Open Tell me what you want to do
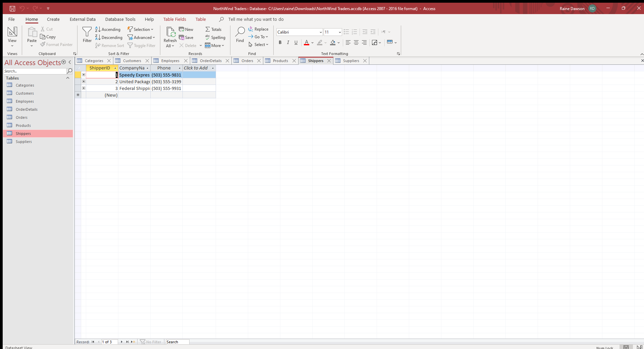Viewport: 644px width, 349px height. [256, 19]
